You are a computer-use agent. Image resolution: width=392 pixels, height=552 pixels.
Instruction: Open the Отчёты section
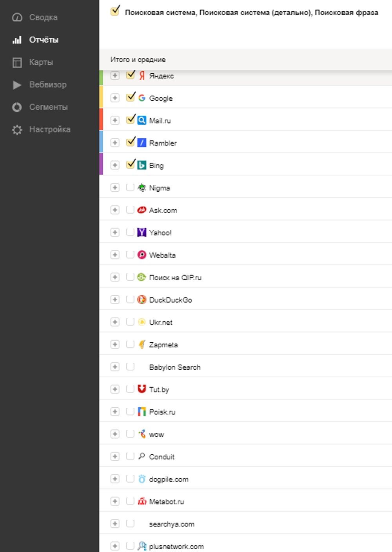pyautogui.click(x=44, y=40)
